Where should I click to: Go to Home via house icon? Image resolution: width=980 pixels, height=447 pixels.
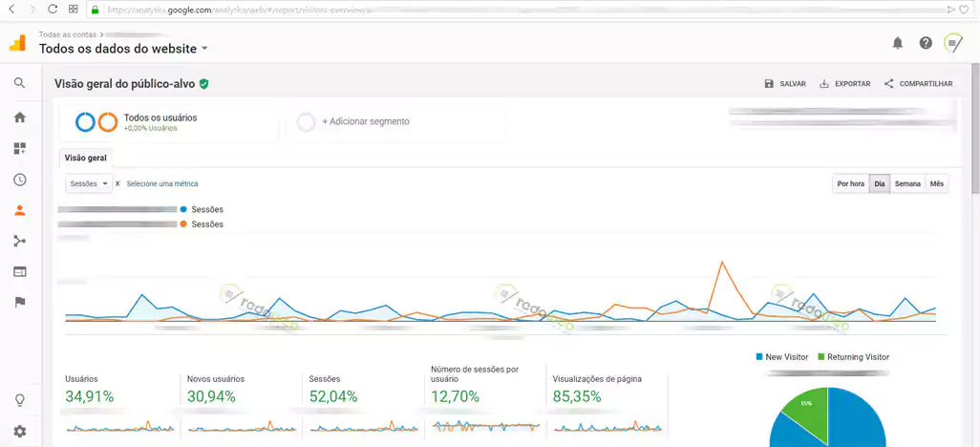[x=19, y=117]
